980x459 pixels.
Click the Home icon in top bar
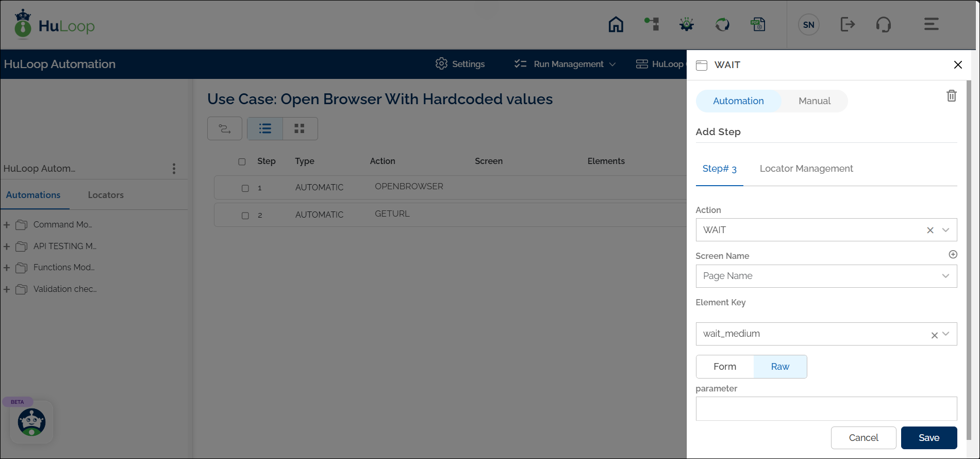click(x=616, y=24)
